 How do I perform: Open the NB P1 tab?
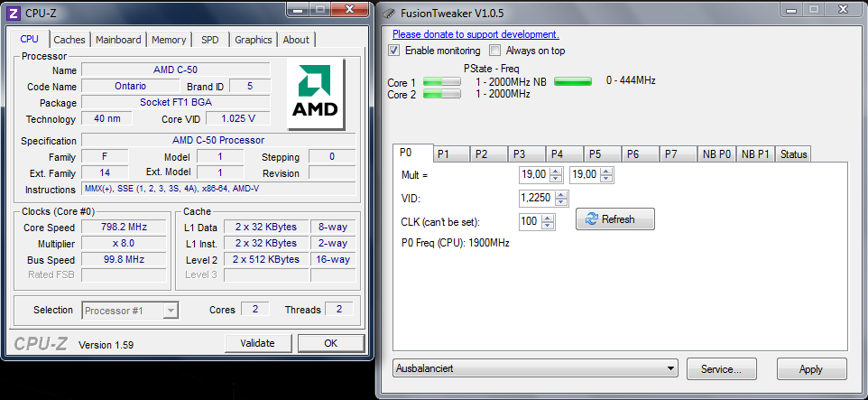pos(755,154)
